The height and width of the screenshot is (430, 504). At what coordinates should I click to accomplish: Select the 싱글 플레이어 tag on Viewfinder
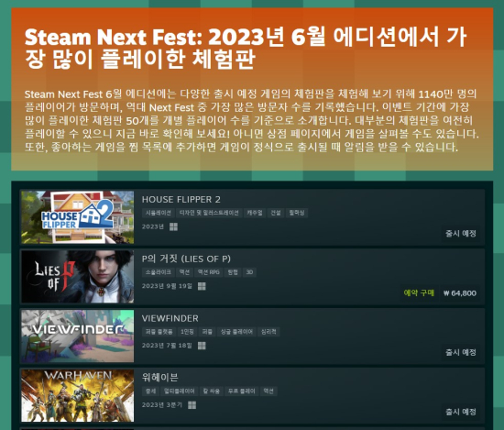pyautogui.click(x=236, y=332)
